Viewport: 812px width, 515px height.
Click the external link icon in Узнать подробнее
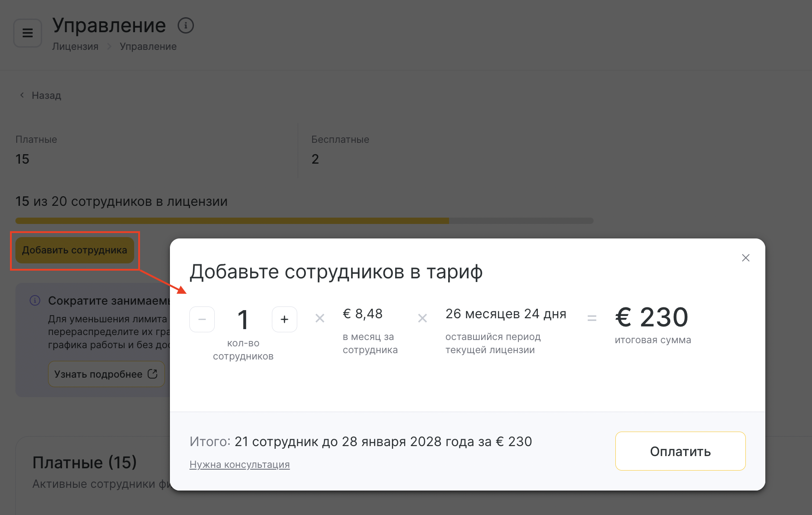pyautogui.click(x=153, y=374)
